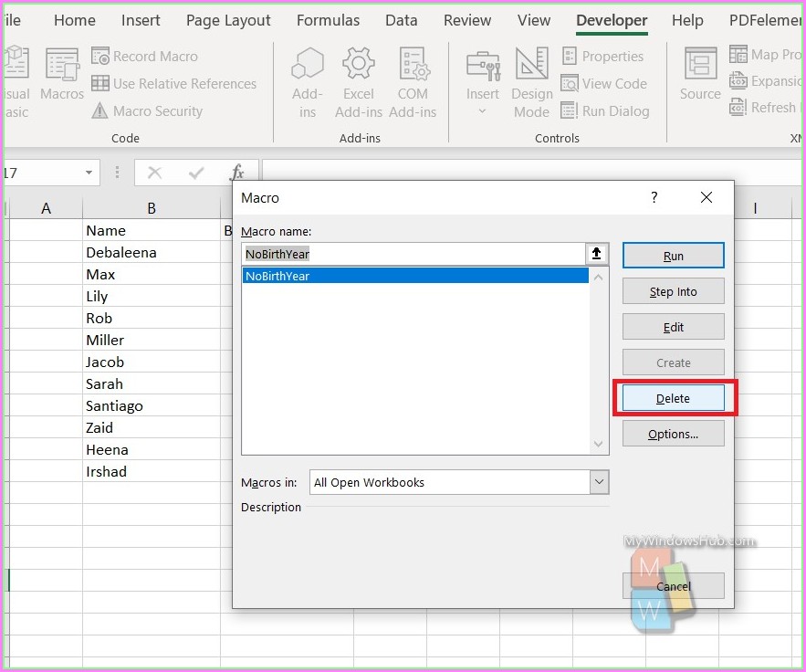Image resolution: width=806 pixels, height=672 pixels.
Task: Click the collapse dialog arrow button
Action: [x=596, y=254]
